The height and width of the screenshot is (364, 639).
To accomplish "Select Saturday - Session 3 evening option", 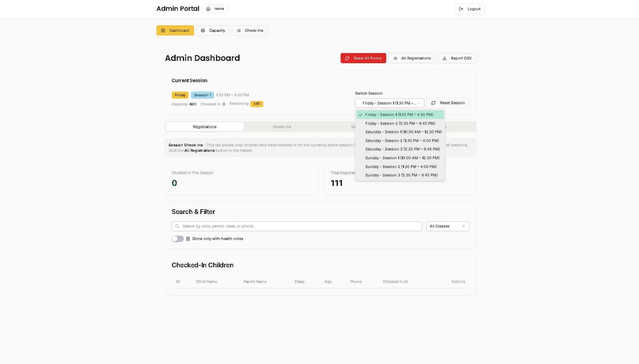I will (x=402, y=149).
